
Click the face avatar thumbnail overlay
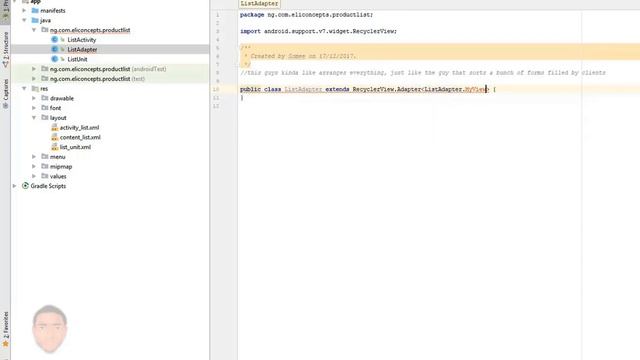pos(50,329)
